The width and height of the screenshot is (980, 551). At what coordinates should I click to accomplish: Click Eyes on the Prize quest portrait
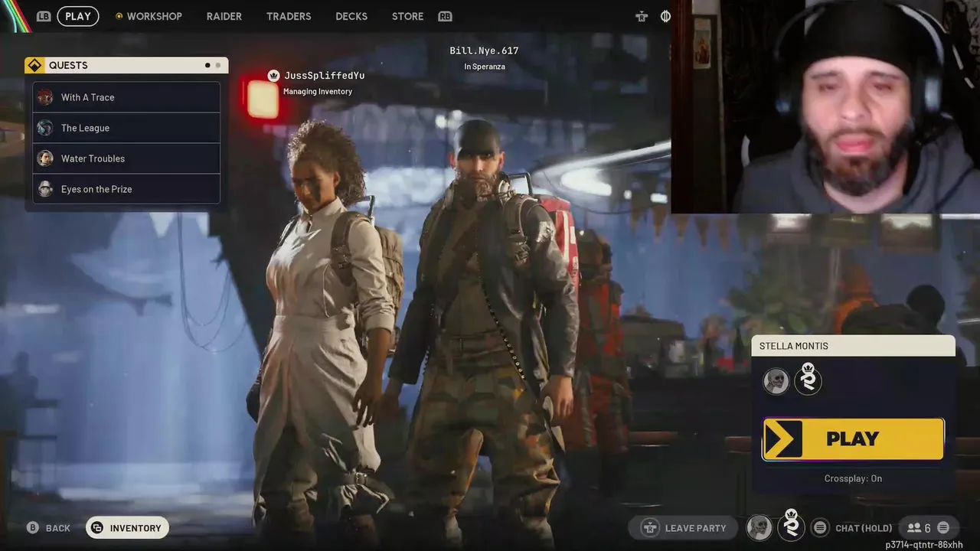click(45, 189)
